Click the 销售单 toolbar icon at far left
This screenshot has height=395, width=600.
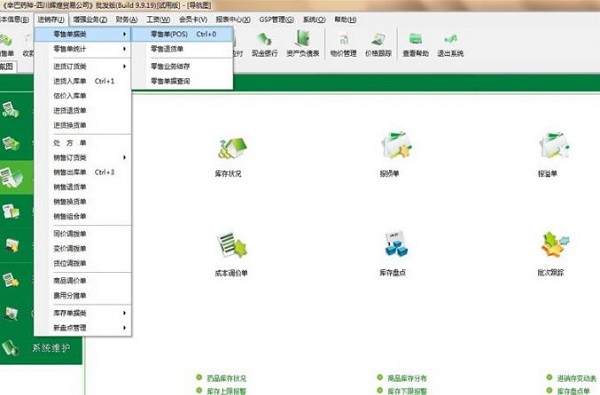tap(7, 45)
